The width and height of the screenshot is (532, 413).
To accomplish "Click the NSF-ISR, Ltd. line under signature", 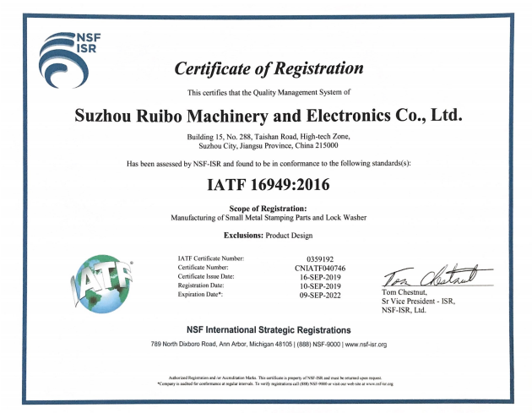I will (404, 310).
